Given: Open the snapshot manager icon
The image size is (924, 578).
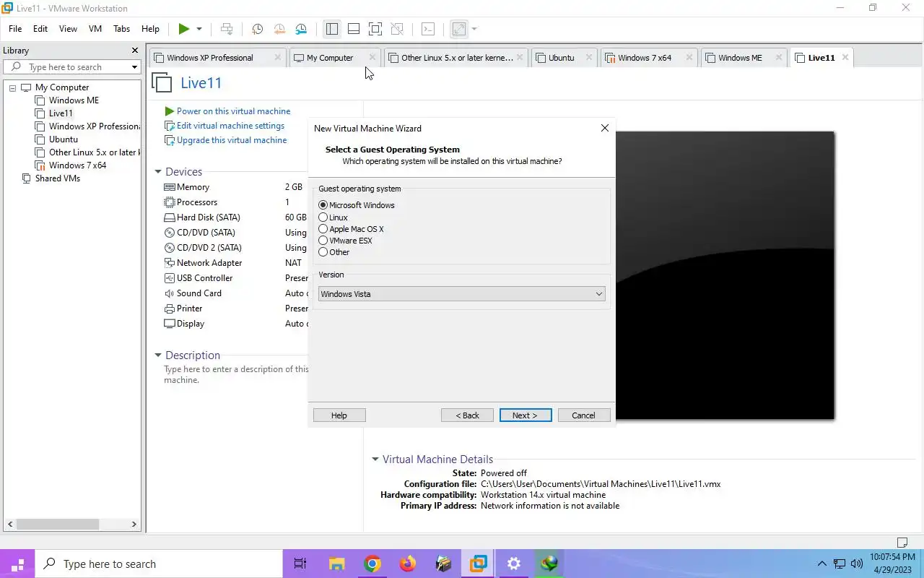Looking at the screenshot, I should pos(301,29).
